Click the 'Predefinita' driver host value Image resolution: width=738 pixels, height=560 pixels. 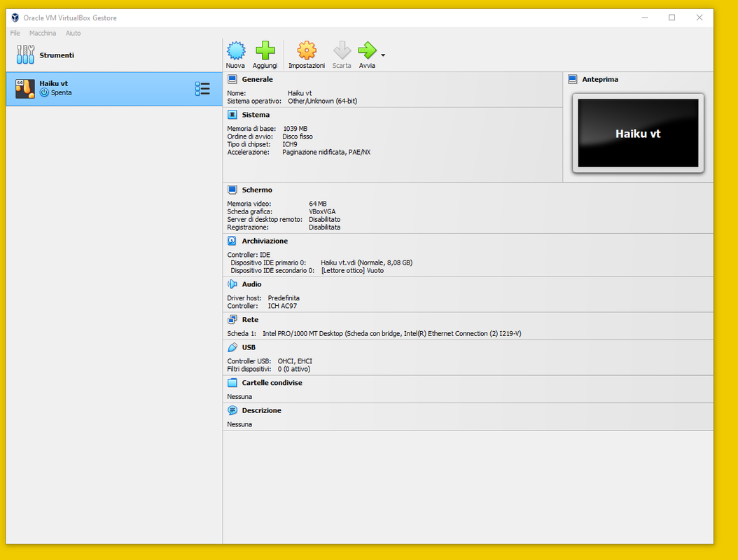[x=284, y=298]
